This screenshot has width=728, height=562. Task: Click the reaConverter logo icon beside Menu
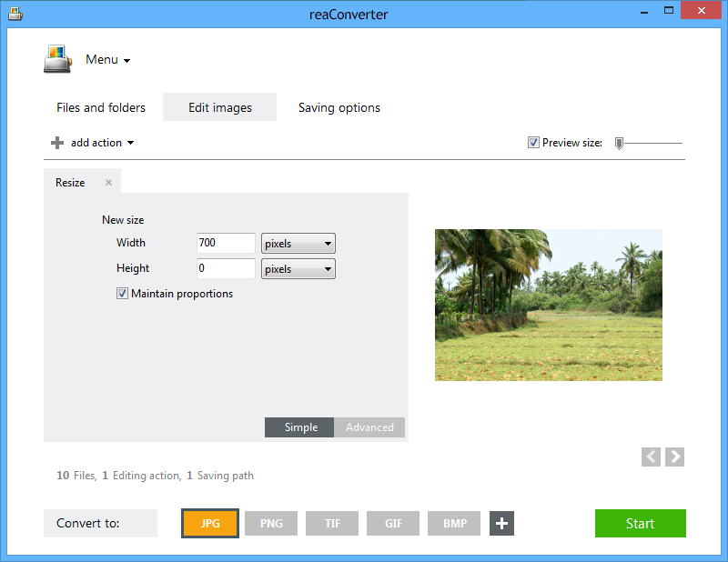(x=58, y=59)
